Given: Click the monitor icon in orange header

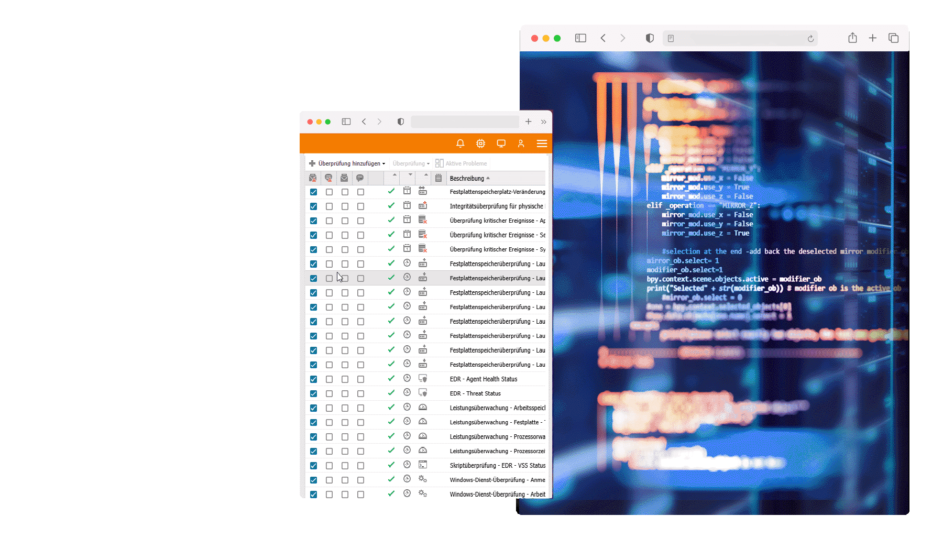Looking at the screenshot, I should (x=501, y=144).
